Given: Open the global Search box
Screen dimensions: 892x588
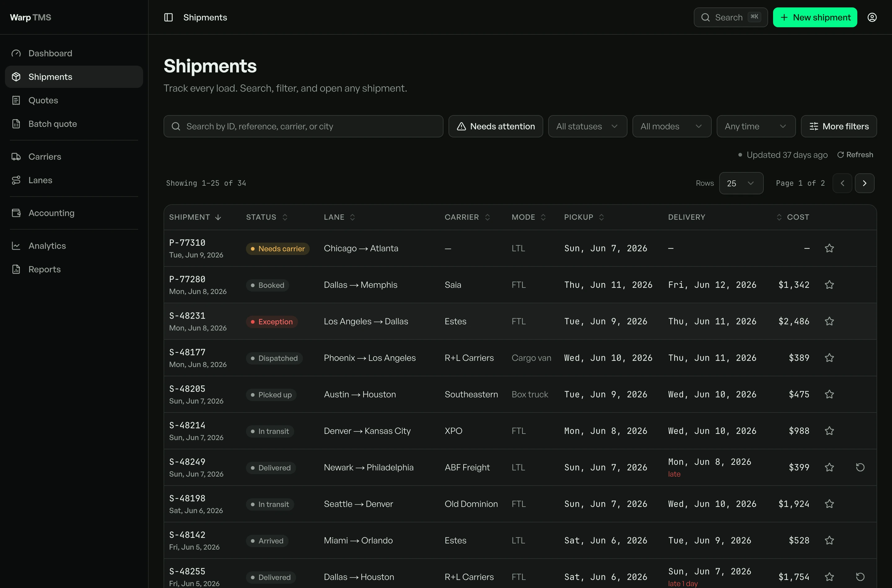Looking at the screenshot, I should (x=730, y=17).
